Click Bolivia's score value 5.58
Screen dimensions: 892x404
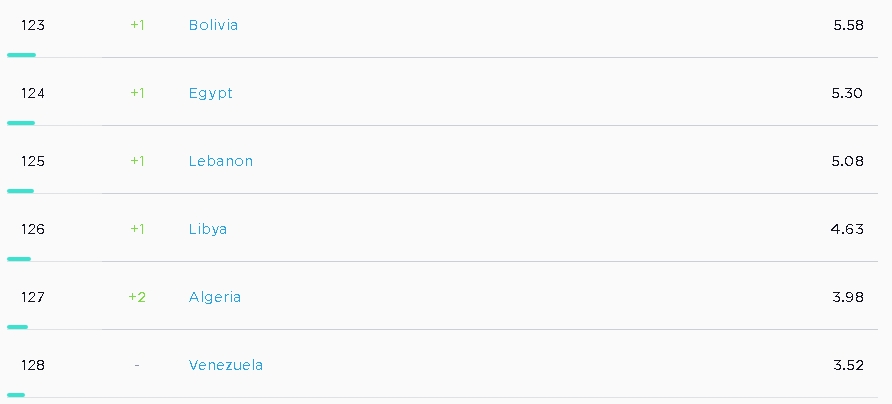[x=848, y=25]
